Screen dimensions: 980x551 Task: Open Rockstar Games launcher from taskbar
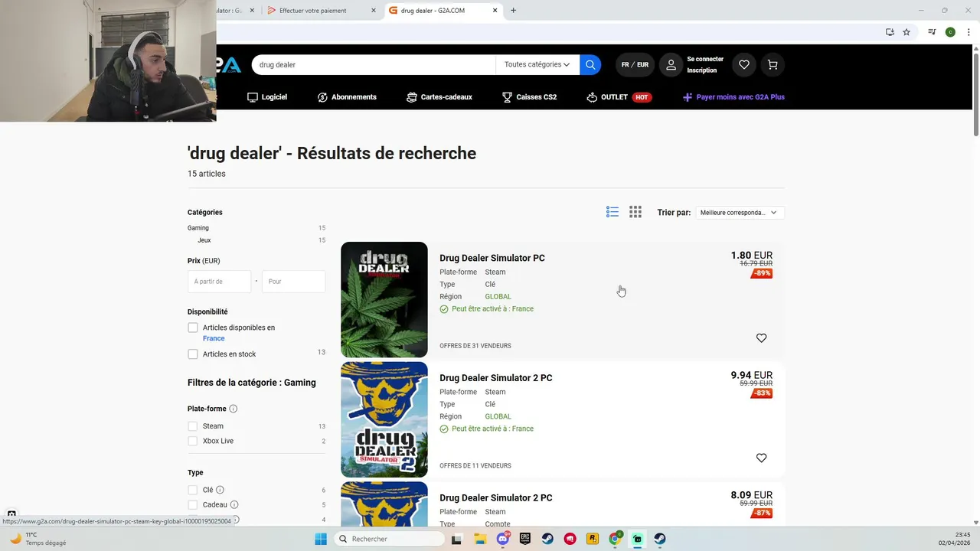tap(593, 539)
